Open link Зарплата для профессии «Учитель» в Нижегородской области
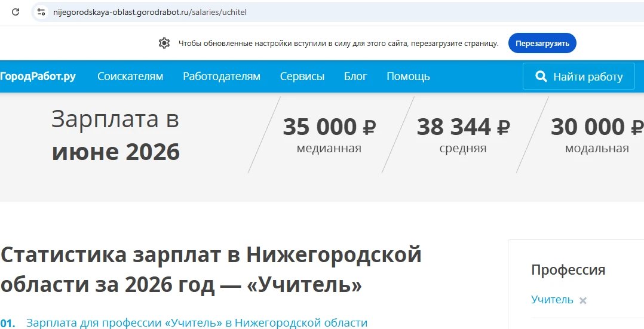This screenshot has height=329, width=644. 197,322
